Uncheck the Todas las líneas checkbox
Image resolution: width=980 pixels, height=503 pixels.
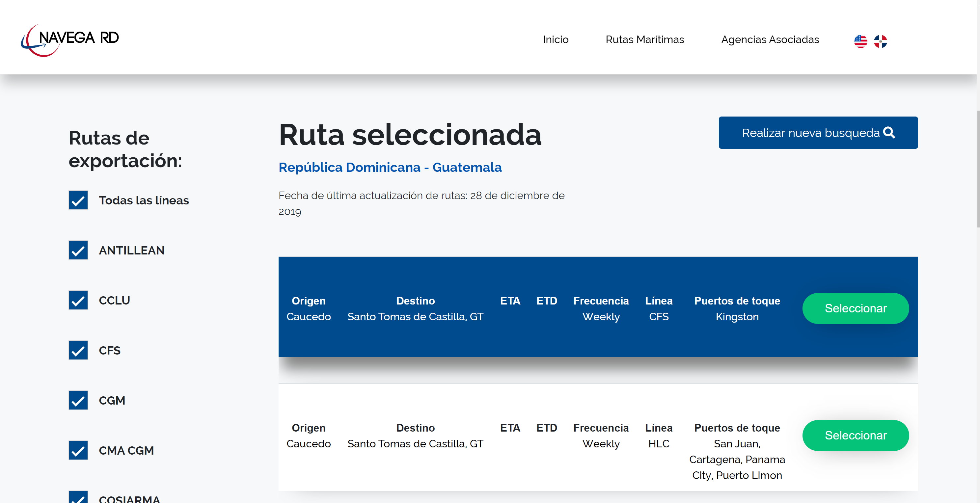coord(78,200)
